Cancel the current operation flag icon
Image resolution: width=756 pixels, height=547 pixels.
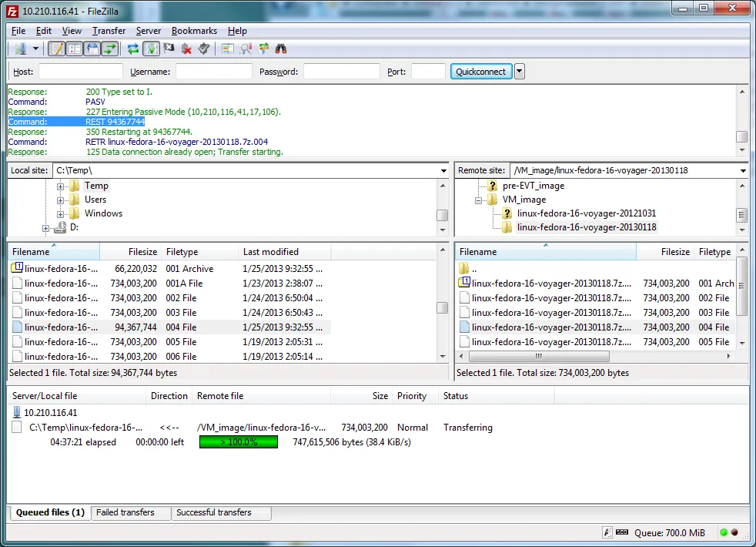[x=169, y=49]
